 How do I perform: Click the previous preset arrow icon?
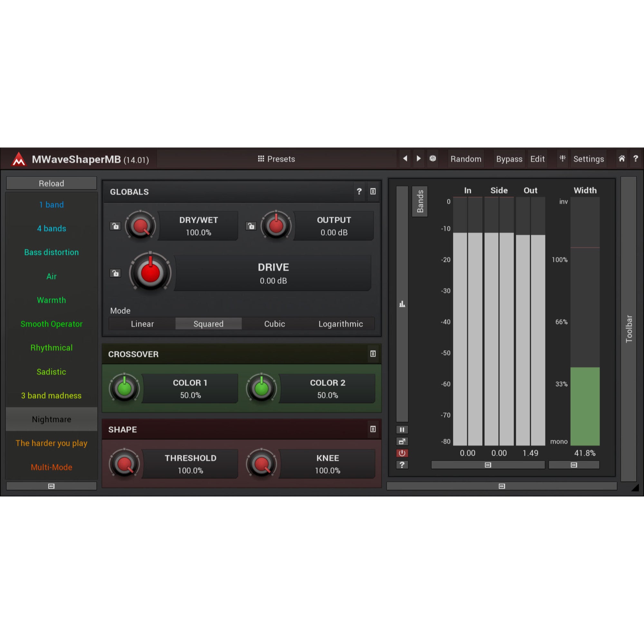point(405,159)
